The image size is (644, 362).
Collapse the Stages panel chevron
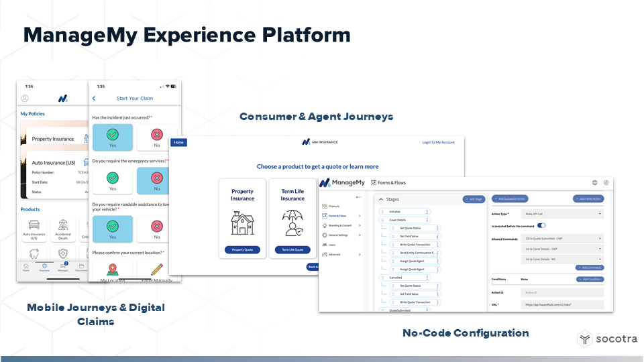tap(381, 200)
